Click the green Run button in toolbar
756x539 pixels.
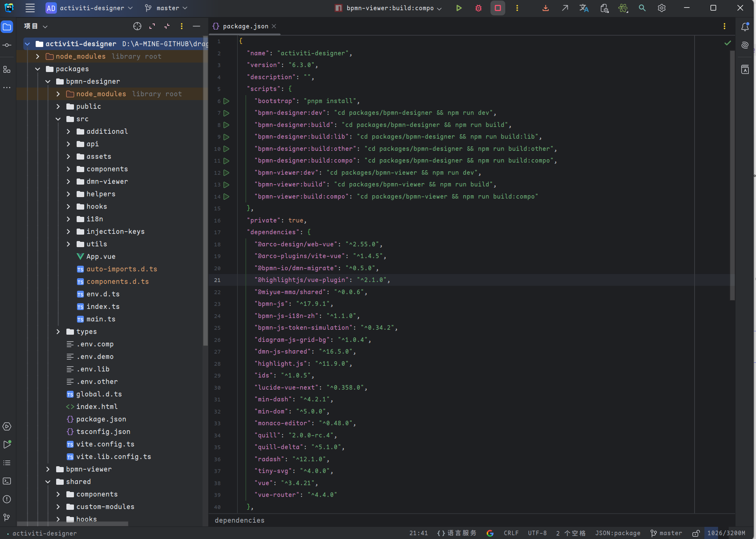459,8
